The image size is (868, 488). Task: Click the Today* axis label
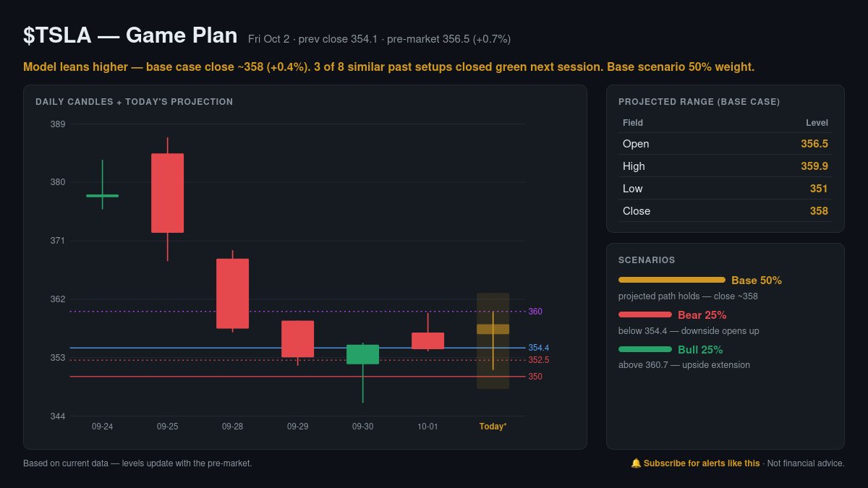coord(493,427)
